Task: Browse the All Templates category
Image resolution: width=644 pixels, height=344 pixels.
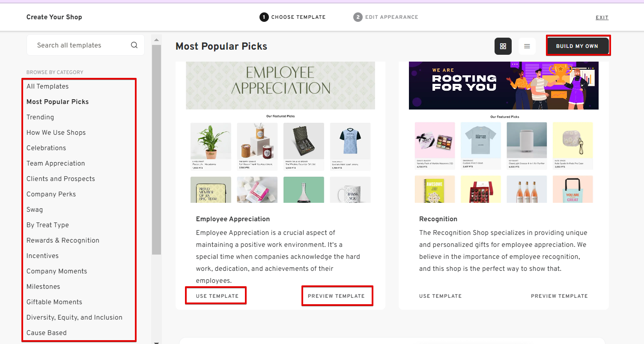Action: [x=47, y=86]
